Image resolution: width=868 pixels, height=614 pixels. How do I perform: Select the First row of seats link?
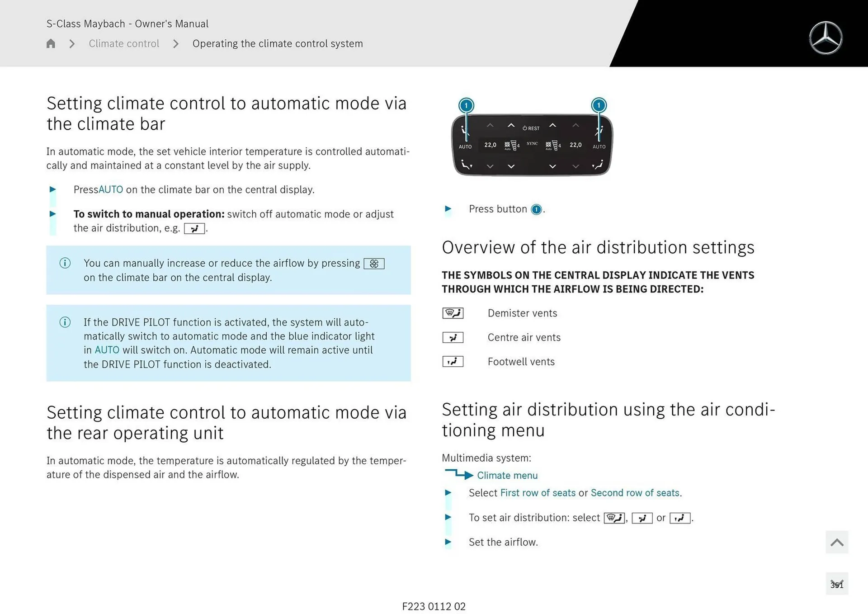[538, 492]
